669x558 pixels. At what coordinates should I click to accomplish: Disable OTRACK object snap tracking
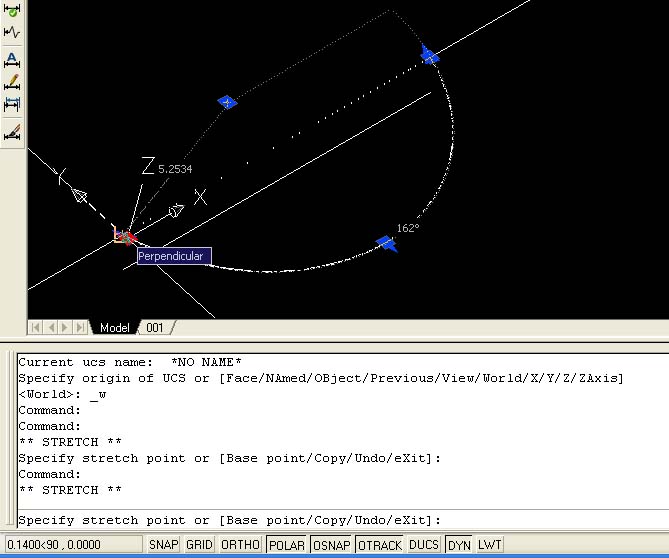(x=380, y=545)
